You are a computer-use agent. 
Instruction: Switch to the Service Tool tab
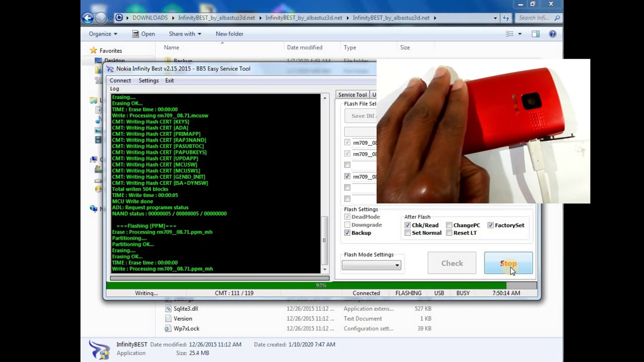coord(352,95)
